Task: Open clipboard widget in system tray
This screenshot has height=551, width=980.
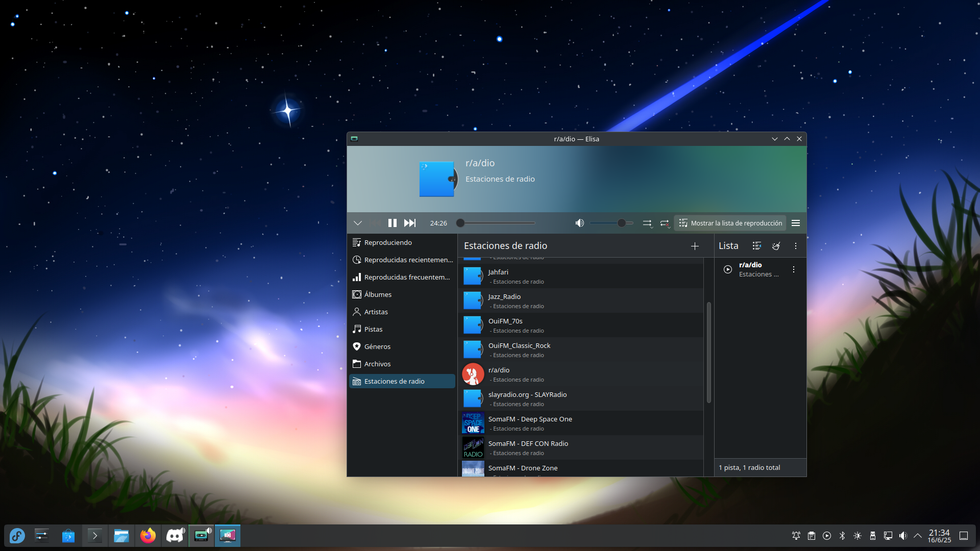Action: pyautogui.click(x=812, y=536)
